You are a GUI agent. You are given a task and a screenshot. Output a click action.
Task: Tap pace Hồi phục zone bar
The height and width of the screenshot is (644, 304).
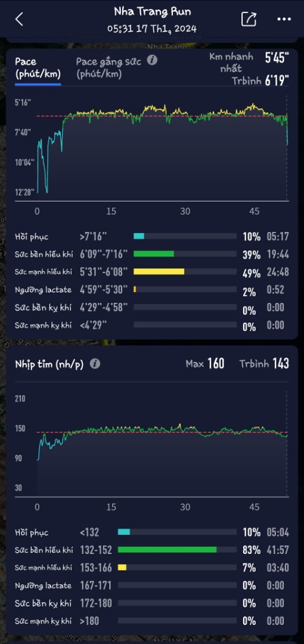coord(185,236)
